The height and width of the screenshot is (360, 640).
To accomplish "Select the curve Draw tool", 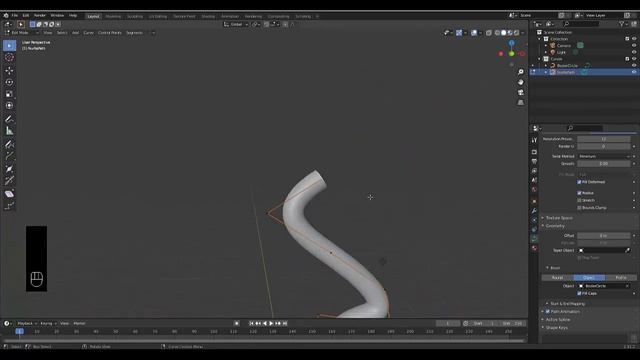I will coord(9,144).
